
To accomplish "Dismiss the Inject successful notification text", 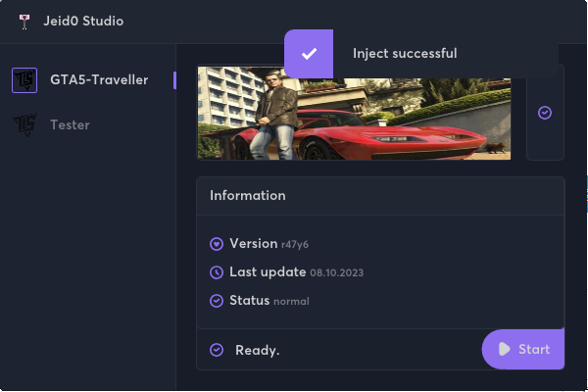I will pyautogui.click(x=405, y=54).
